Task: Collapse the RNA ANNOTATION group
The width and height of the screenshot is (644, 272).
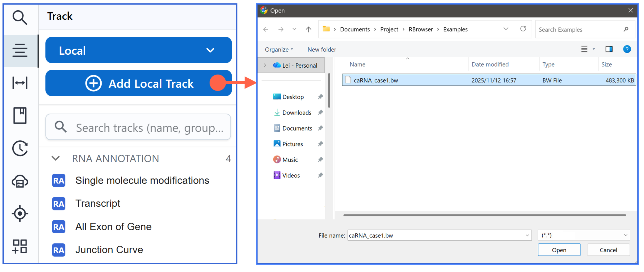Action: 56,158
